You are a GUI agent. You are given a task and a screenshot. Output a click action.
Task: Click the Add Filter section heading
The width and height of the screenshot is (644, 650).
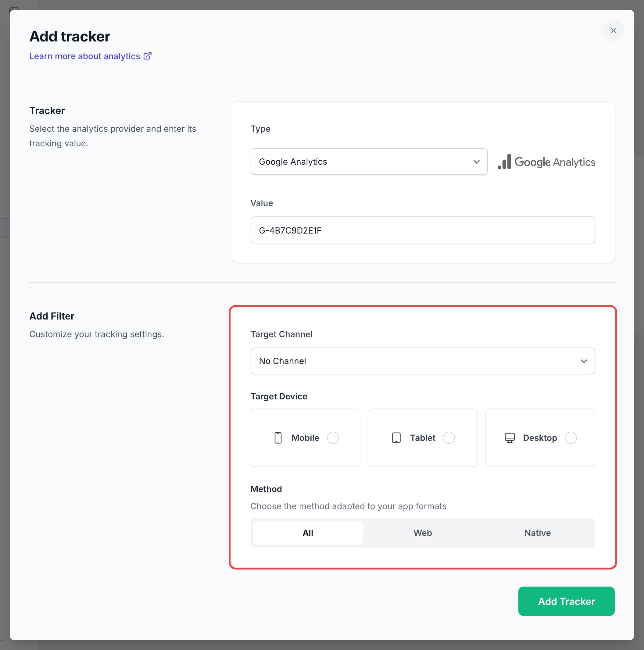click(x=52, y=316)
